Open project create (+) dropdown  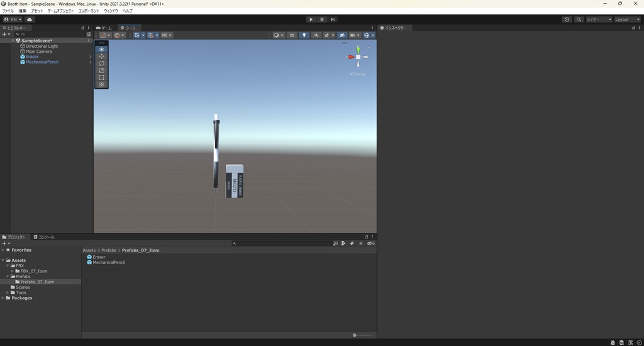(6, 243)
